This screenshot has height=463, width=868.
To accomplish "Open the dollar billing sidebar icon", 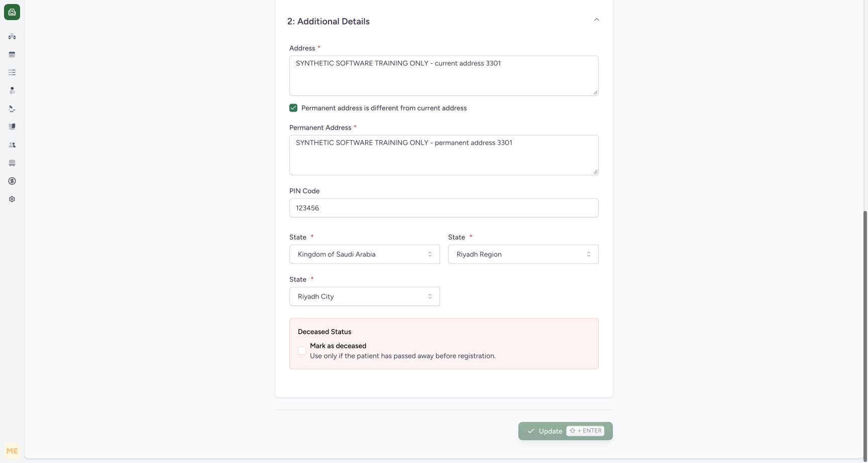I will pos(12,181).
